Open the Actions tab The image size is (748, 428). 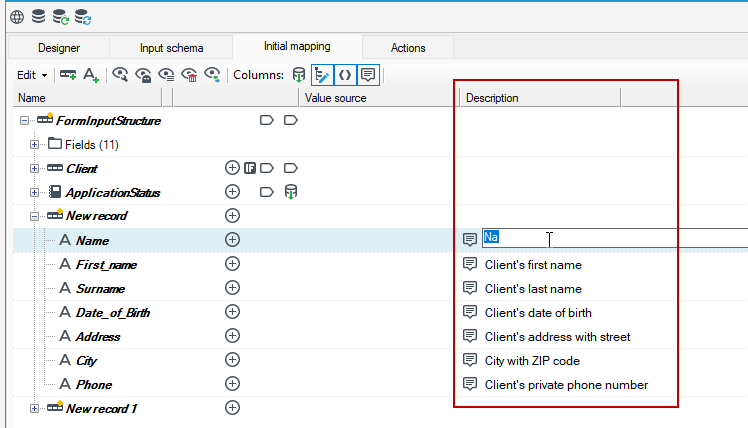tap(408, 48)
